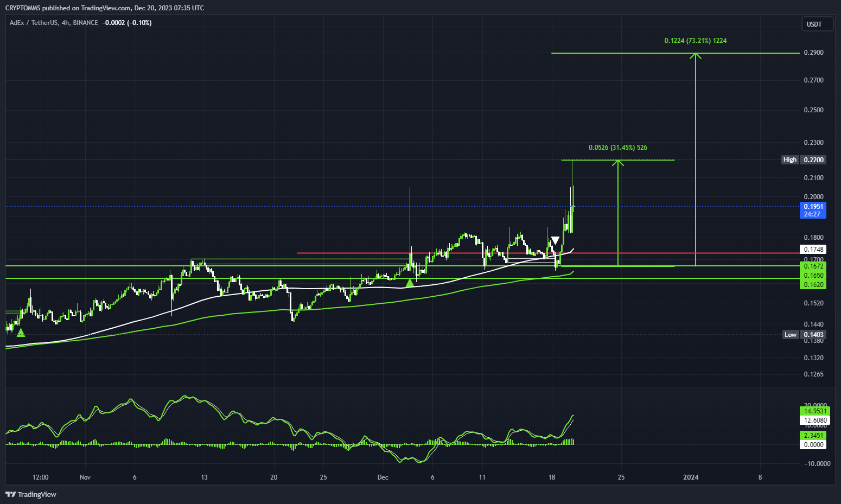Click the 18 date label on the time axis

pos(552,477)
